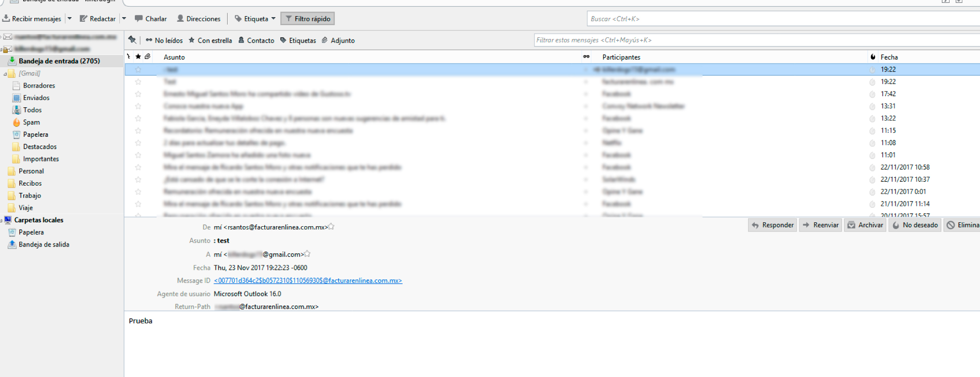Open the Redactar dropdown arrow
Screen dimensions: 980x377
[124, 18]
